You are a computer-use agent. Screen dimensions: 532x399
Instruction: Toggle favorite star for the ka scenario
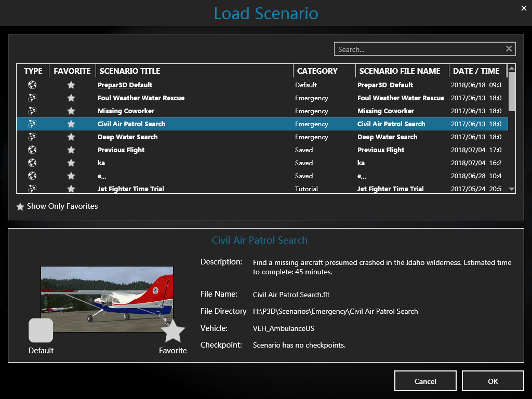point(71,163)
